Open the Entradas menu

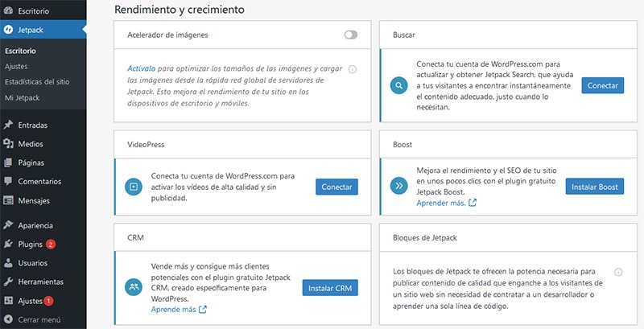click(x=32, y=125)
